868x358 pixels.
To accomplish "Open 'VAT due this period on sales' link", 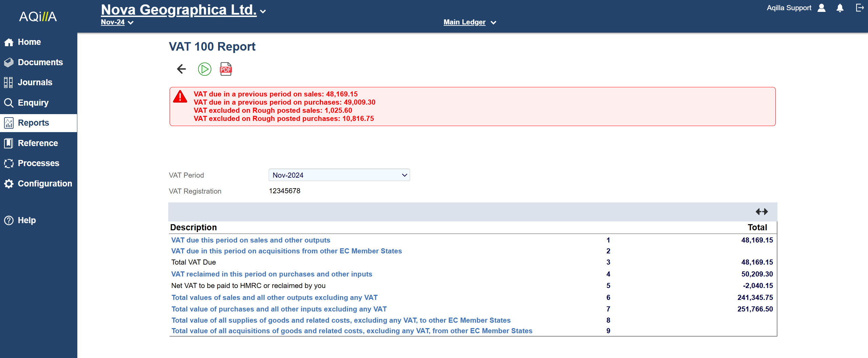I will [250, 240].
